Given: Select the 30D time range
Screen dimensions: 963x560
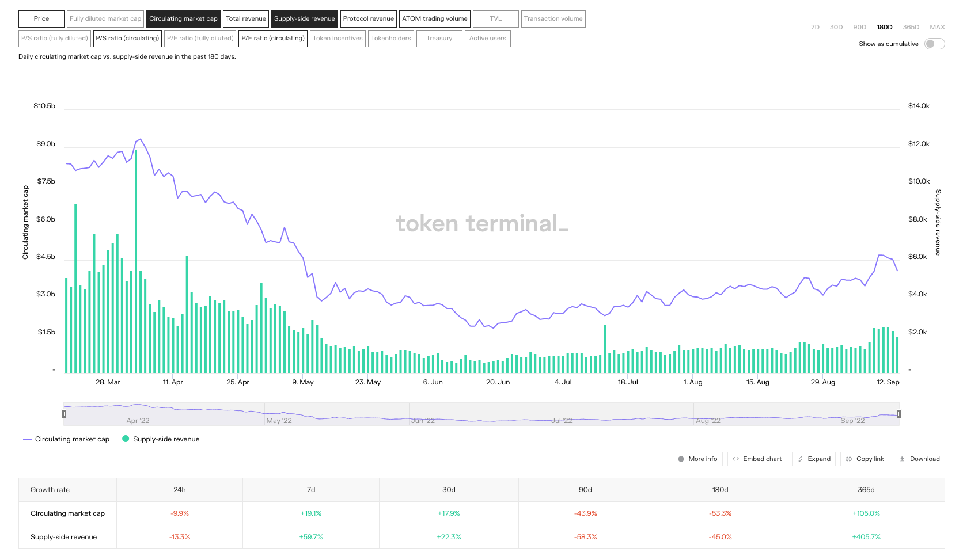Looking at the screenshot, I should (836, 27).
